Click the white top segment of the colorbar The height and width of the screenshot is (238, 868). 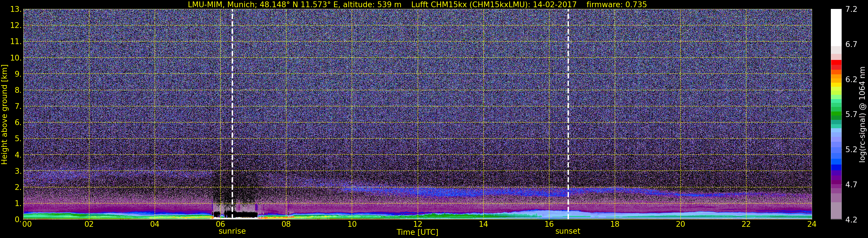(836, 27)
